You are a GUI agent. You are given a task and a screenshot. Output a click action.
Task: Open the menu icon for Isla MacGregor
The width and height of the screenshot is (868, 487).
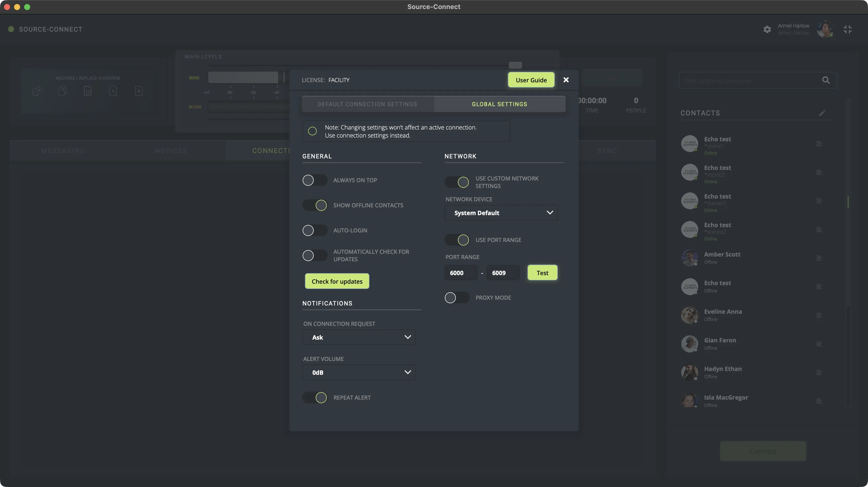pos(819,401)
